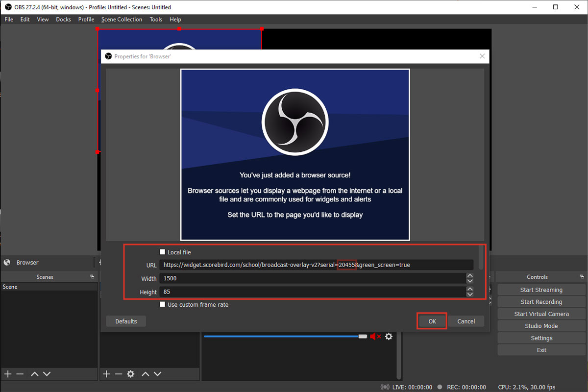Remove selected source with minus icon

pyautogui.click(x=119, y=374)
